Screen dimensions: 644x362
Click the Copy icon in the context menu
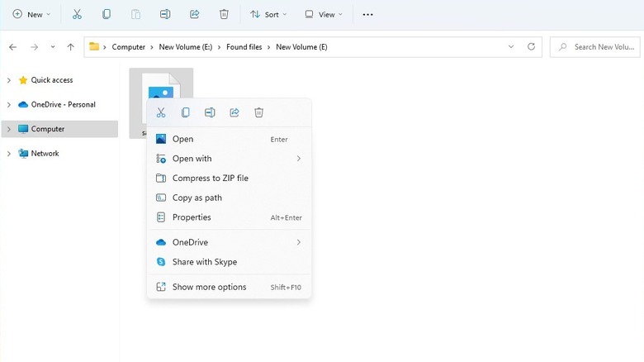(x=186, y=112)
